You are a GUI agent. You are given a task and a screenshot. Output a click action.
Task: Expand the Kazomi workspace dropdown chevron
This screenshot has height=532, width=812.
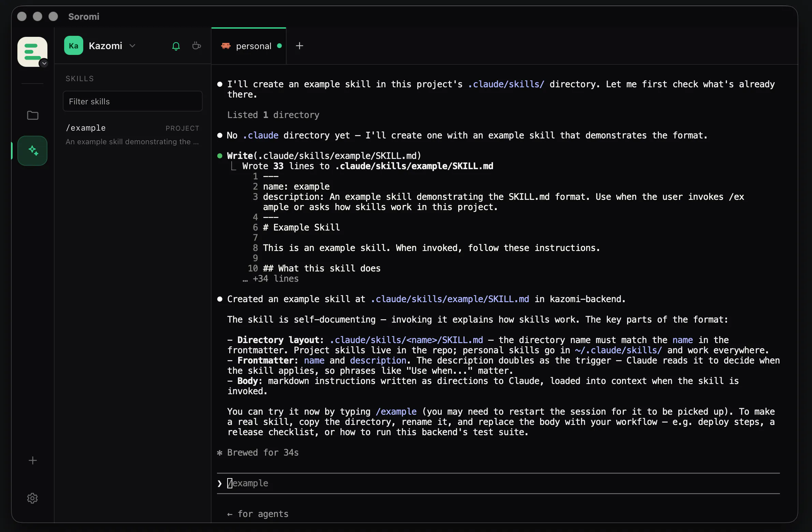[x=133, y=46]
